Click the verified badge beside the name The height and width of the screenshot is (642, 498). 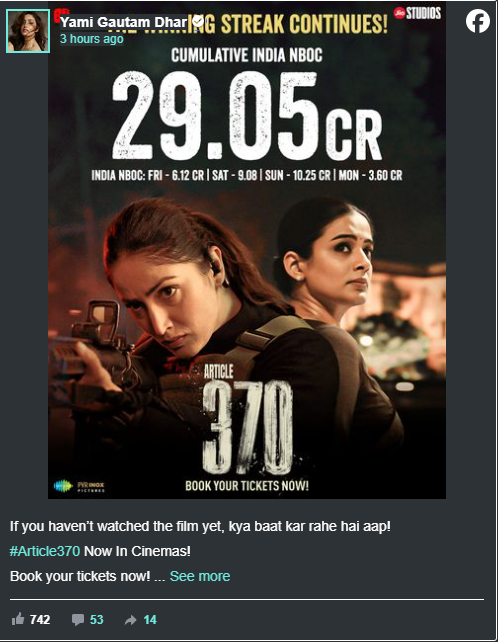click(x=198, y=21)
